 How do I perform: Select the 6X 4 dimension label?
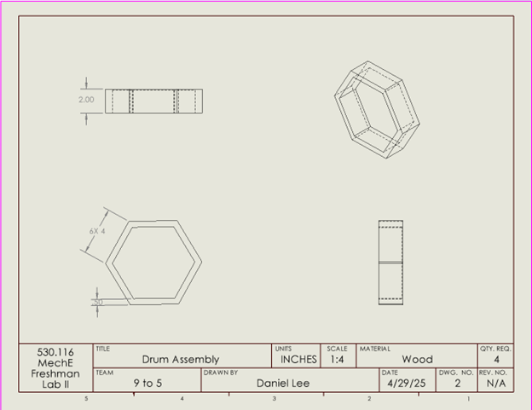[96, 231]
